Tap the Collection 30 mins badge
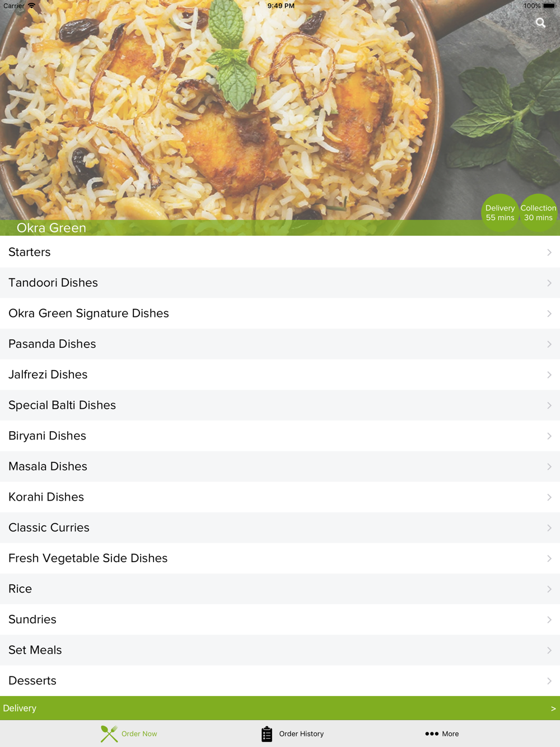560x747 pixels. click(538, 213)
